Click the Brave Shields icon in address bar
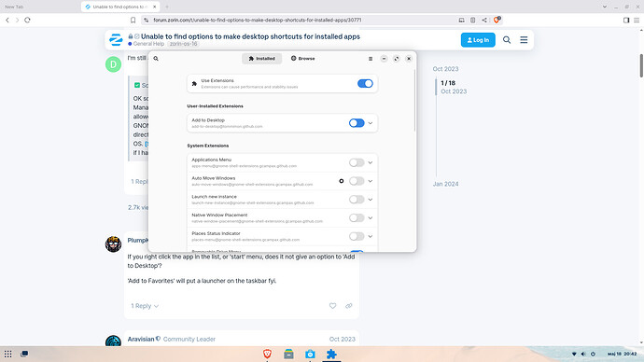The image size is (644, 362). click(497, 20)
